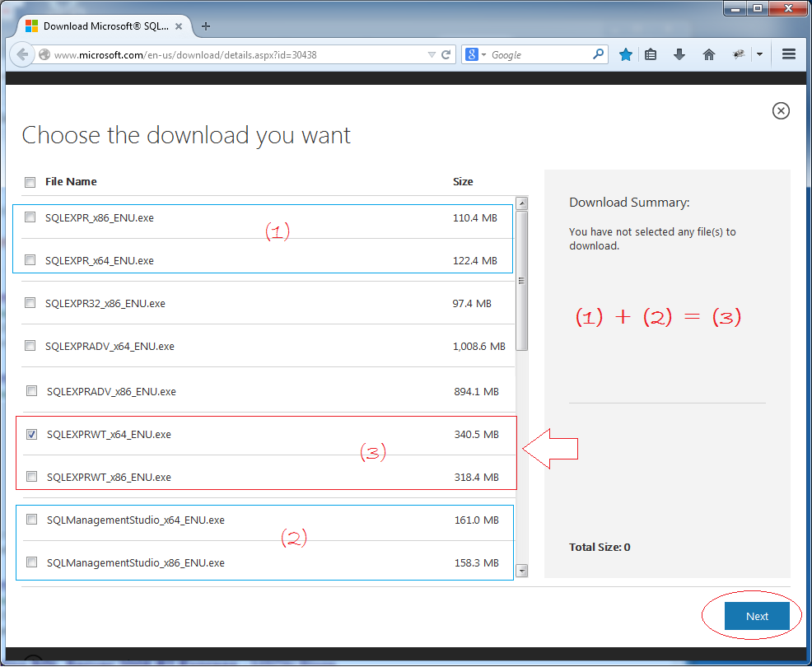The image size is (812, 667).
Task: Open a new browser tab
Action: [x=206, y=26]
